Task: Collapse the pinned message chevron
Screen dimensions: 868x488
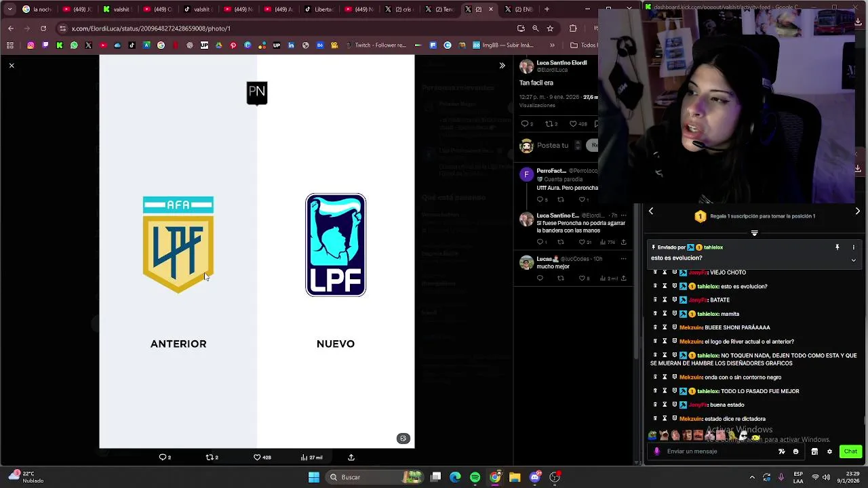Action: coord(853,260)
